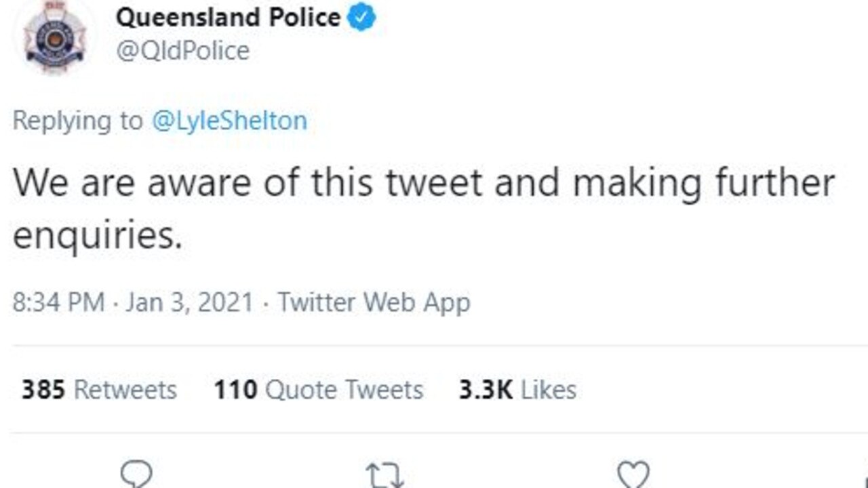This screenshot has height=488, width=868.
Task: Open the 8:34 PM timestamp
Action: point(58,302)
